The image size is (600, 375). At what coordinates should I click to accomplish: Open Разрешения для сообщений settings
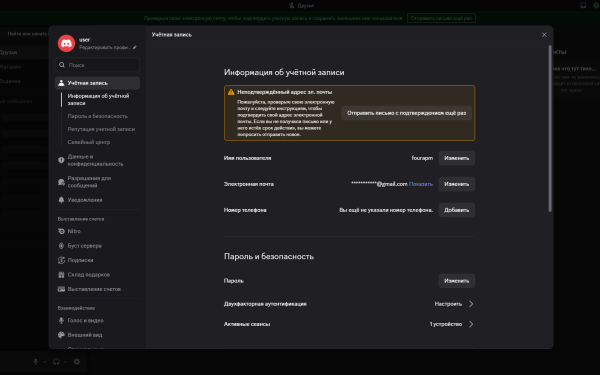97,182
